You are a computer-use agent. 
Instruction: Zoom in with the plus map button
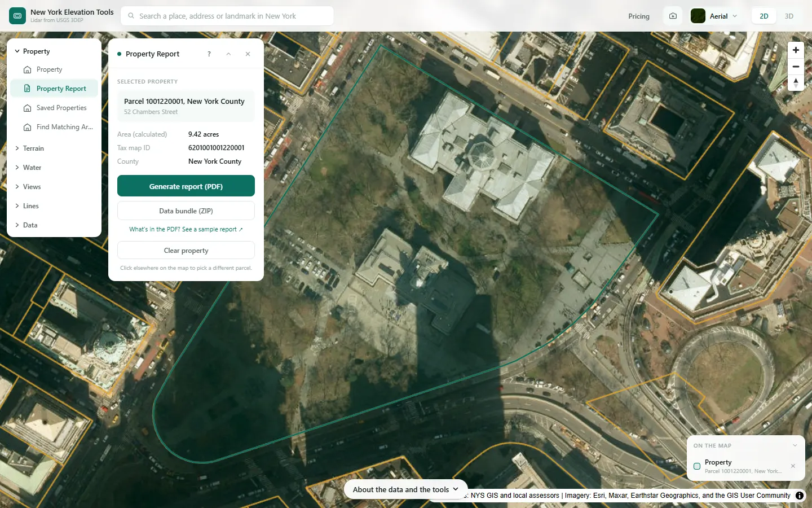tap(796, 50)
